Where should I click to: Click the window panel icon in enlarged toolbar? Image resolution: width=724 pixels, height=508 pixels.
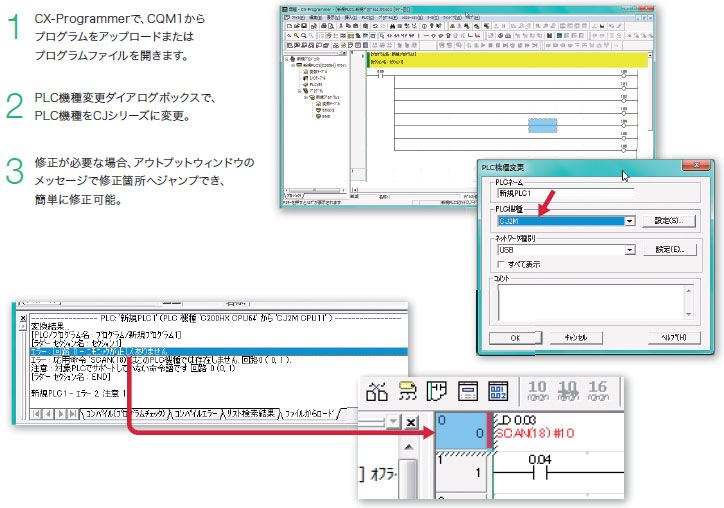pos(468,391)
